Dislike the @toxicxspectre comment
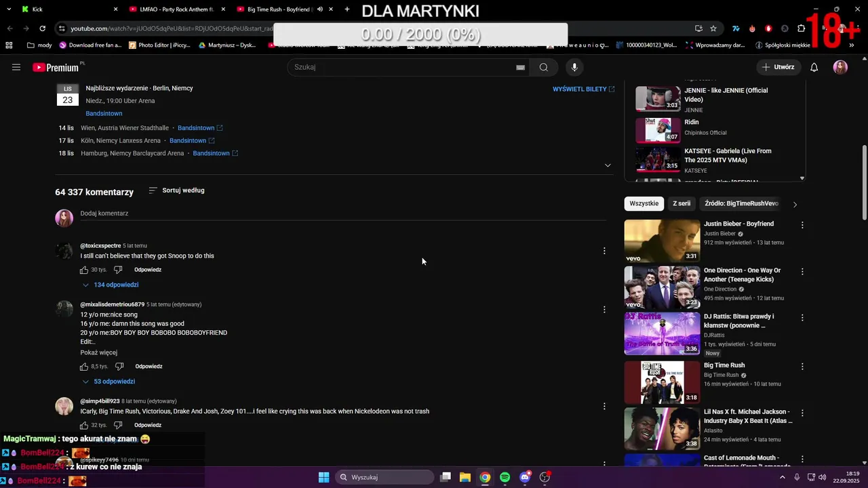This screenshot has width=868, height=488. pyautogui.click(x=118, y=270)
